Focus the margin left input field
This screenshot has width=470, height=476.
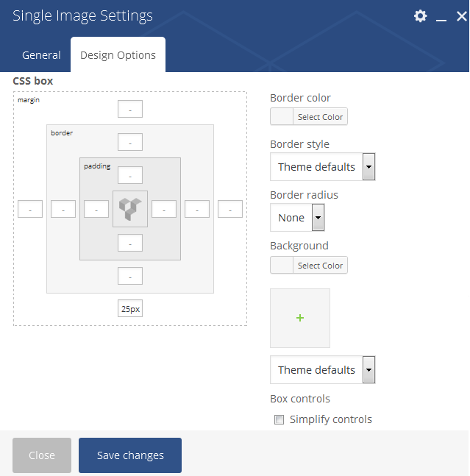pos(30,209)
